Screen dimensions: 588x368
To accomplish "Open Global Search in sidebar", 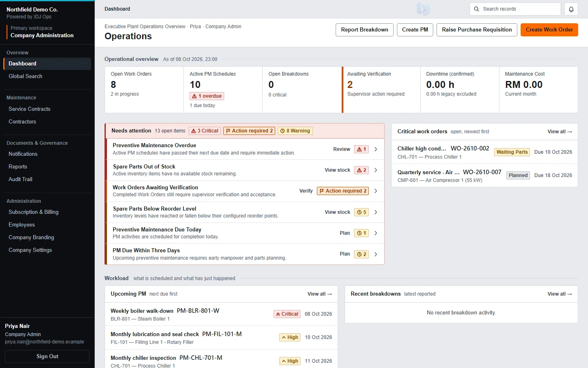I will pos(47,76).
